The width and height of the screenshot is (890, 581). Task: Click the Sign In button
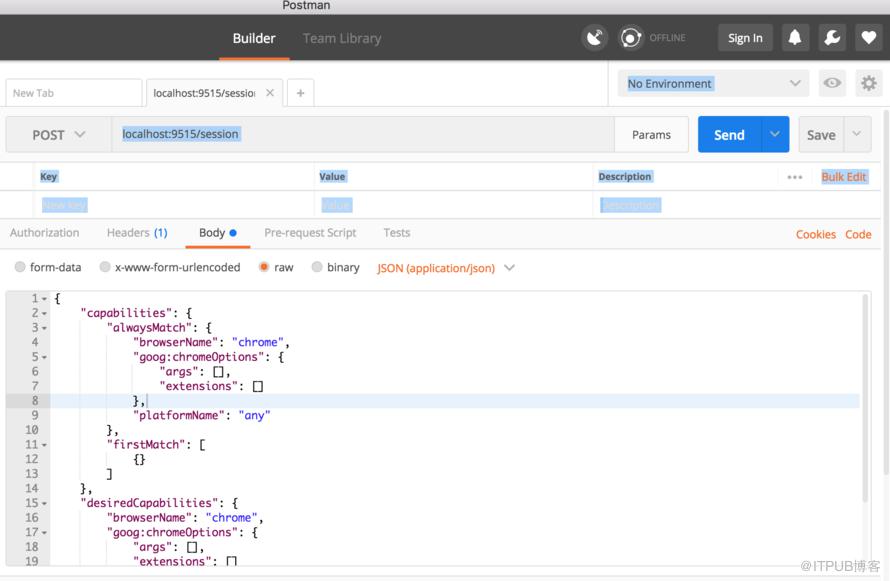click(745, 38)
